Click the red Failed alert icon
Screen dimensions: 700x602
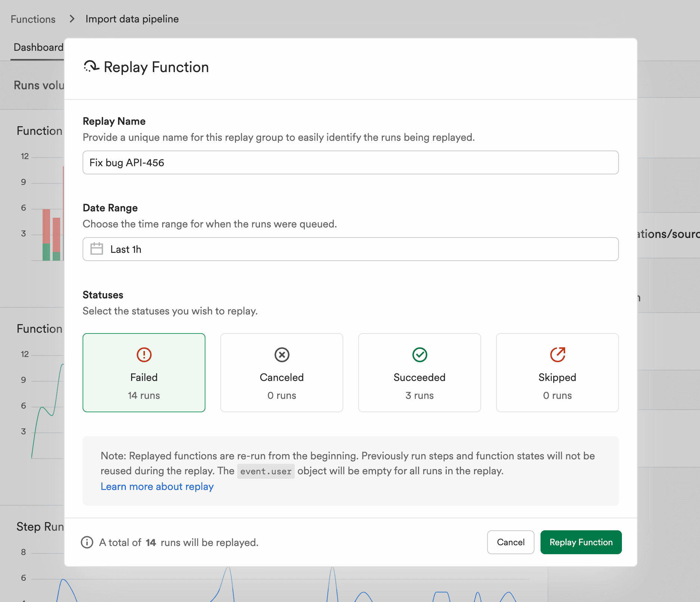point(144,355)
